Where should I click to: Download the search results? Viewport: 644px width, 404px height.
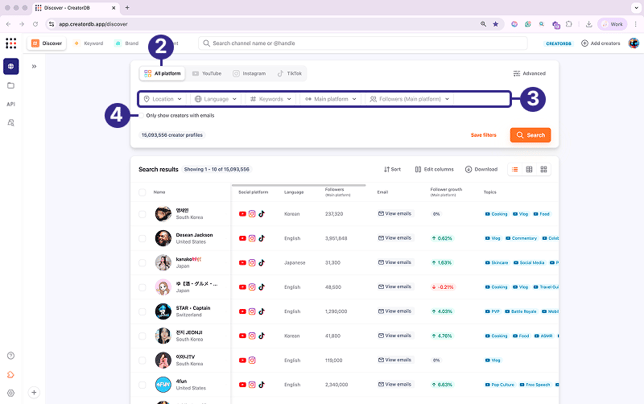(481, 169)
